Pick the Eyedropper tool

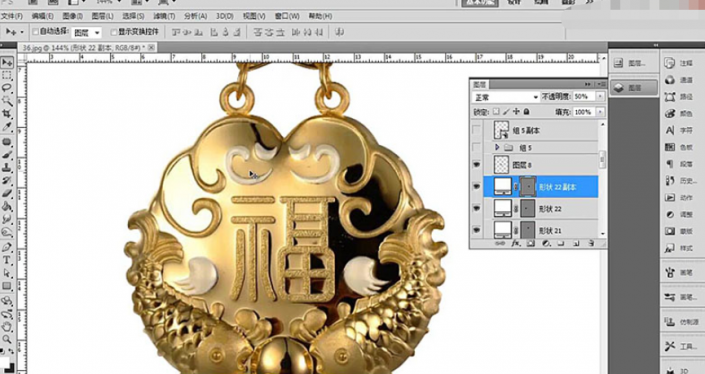(7, 126)
